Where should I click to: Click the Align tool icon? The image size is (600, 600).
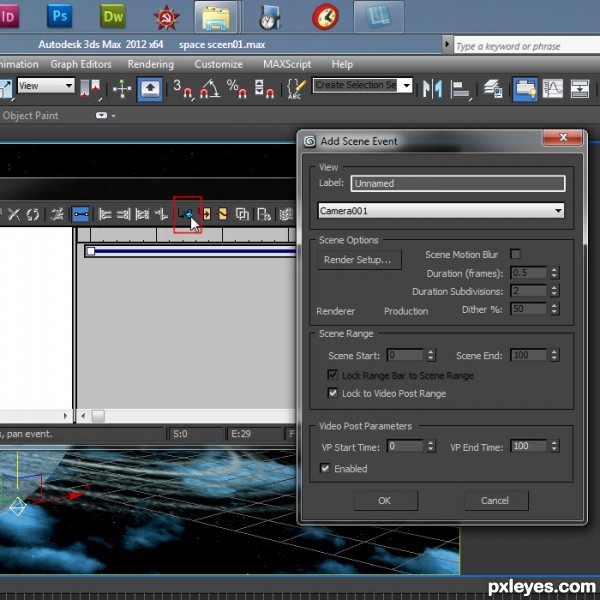pos(460,89)
